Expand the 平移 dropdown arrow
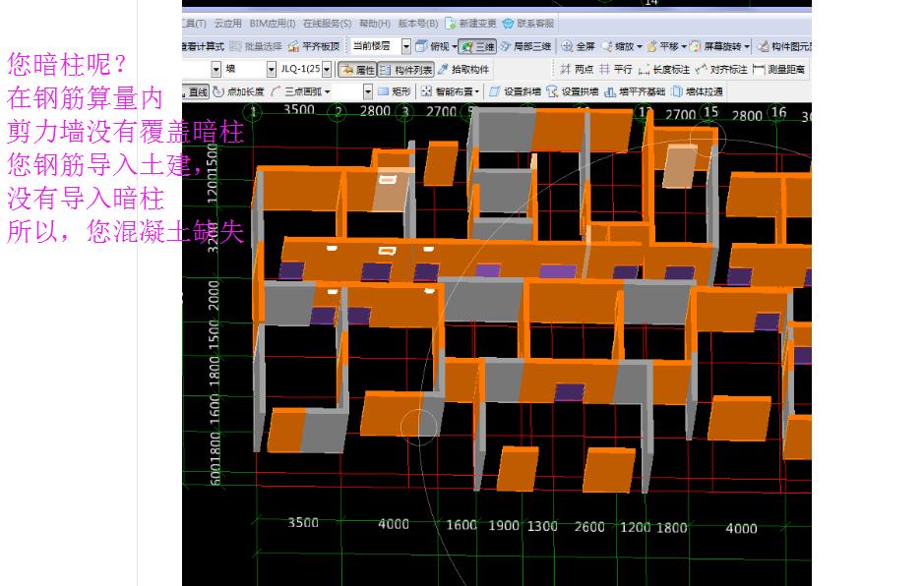This screenshot has height=586, width=924. click(684, 46)
